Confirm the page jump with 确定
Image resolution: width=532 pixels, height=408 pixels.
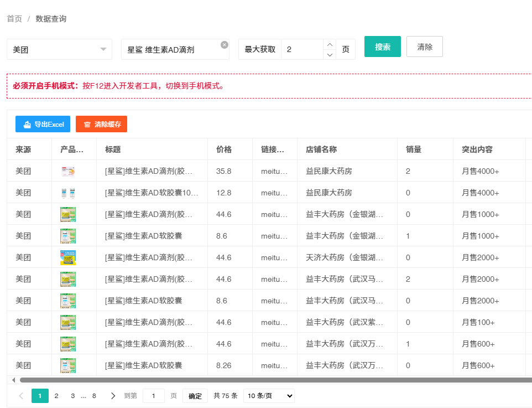(x=195, y=396)
